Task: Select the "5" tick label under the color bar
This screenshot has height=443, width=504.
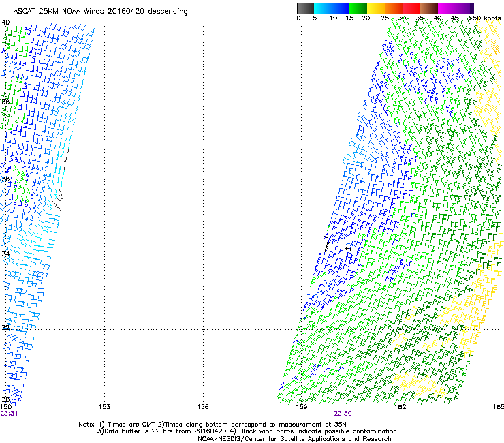Action: 315,18
